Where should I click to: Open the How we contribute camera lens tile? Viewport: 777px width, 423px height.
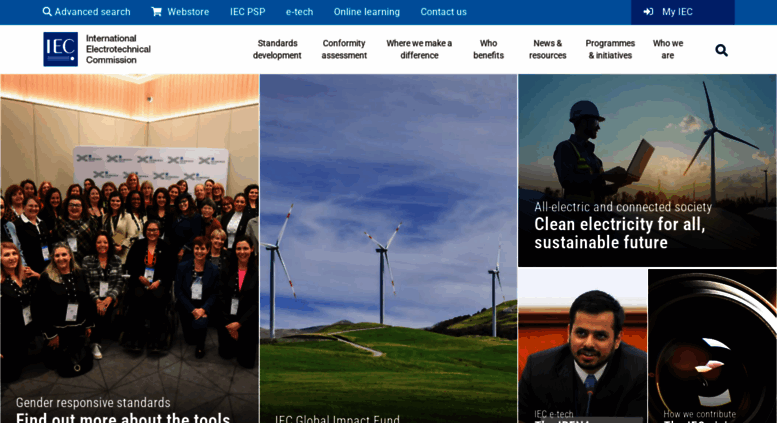(713, 346)
